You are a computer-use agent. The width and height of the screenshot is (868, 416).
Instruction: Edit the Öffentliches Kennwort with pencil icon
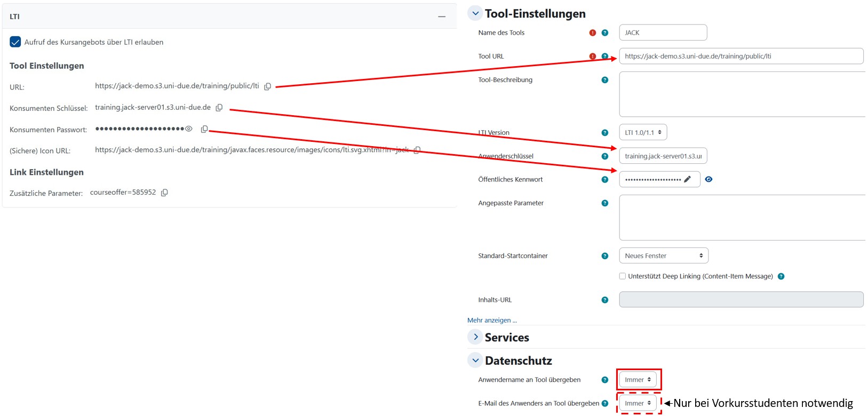[x=688, y=179]
